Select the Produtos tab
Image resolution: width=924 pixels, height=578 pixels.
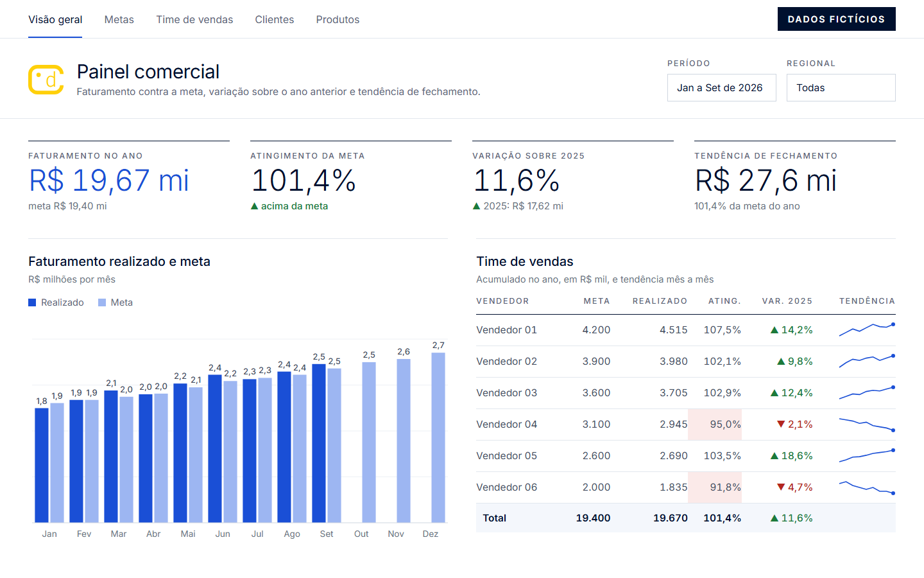(x=338, y=19)
